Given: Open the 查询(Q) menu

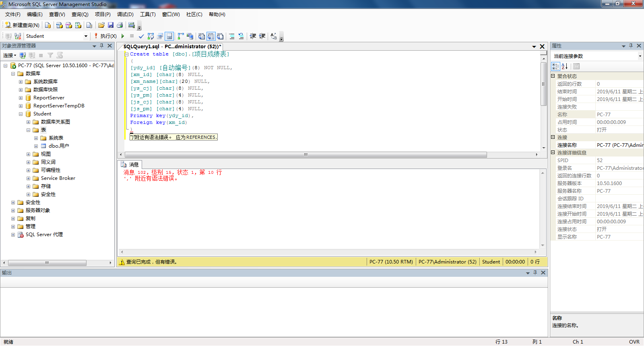Looking at the screenshot, I should click(80, 14).
